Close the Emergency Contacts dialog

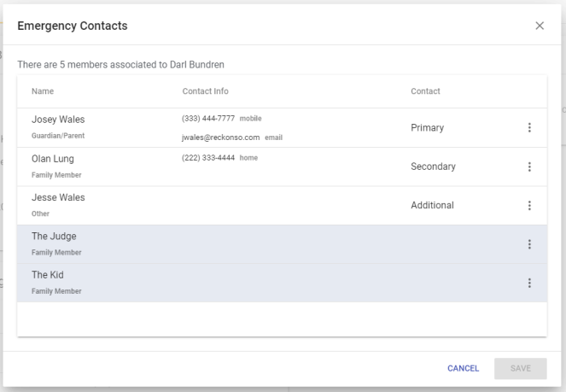(x=540, y=26)
